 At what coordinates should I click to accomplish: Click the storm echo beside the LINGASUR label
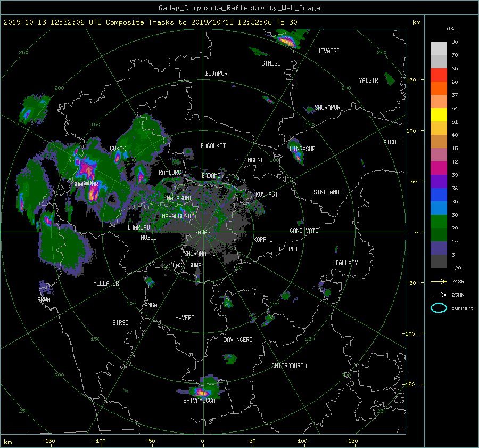tap(296, 152)
